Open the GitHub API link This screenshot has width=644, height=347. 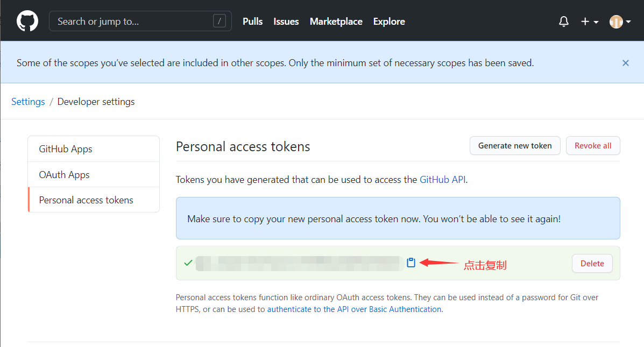(442, 179)
